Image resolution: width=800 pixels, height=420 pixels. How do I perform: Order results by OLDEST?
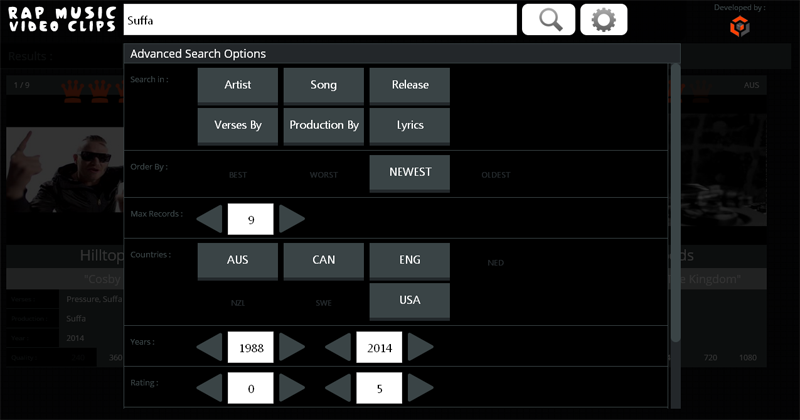(x=495, y=175)
